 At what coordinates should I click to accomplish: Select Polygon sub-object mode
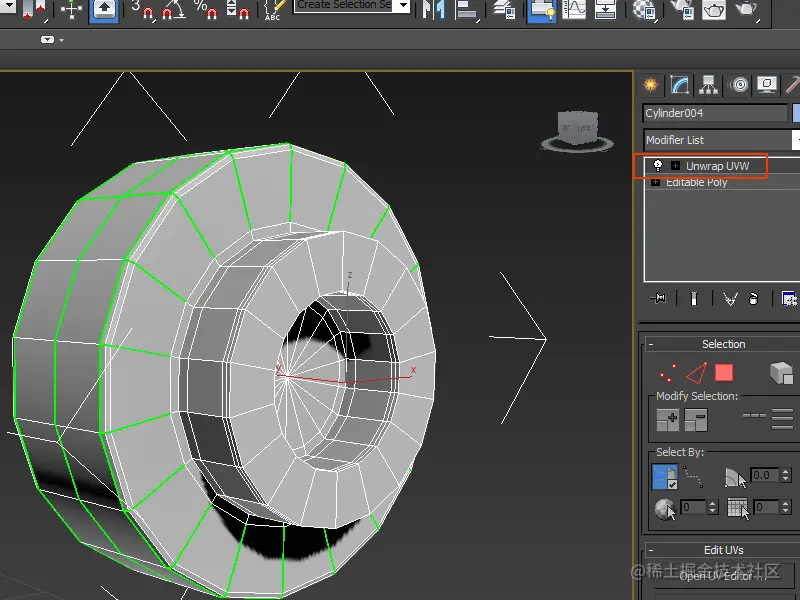[724, 373]
